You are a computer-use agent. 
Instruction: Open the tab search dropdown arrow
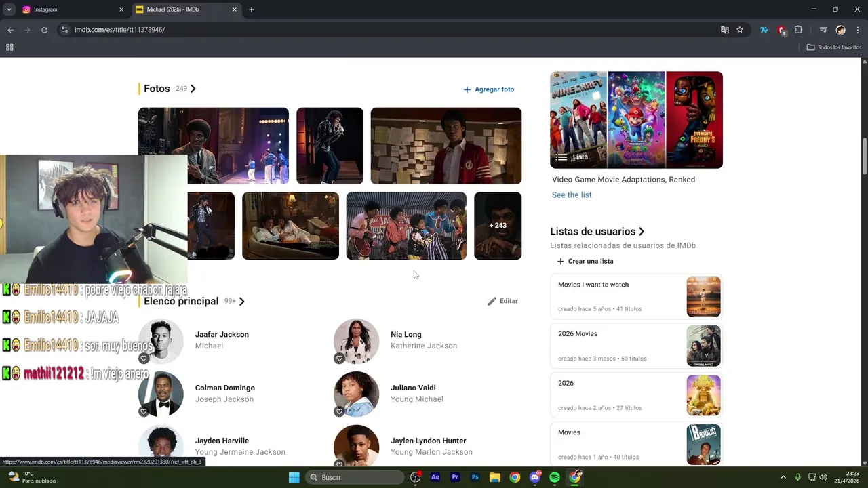[9, 9]
